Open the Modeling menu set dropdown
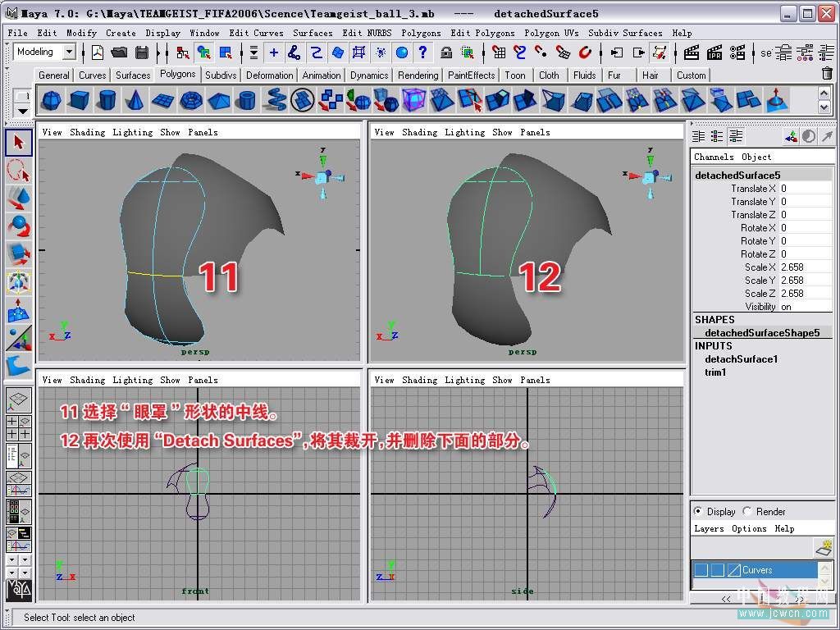840x630 pixels. (x=69, y=52)
